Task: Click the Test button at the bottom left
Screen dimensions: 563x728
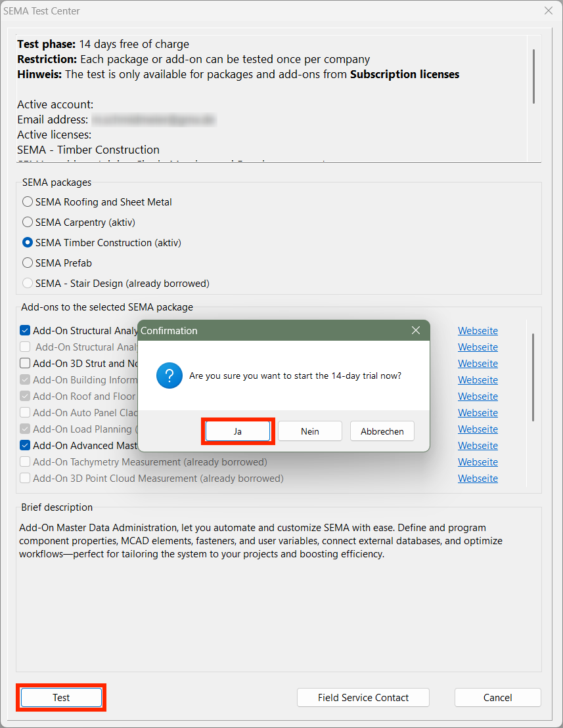Action: (x=61, y=698)
